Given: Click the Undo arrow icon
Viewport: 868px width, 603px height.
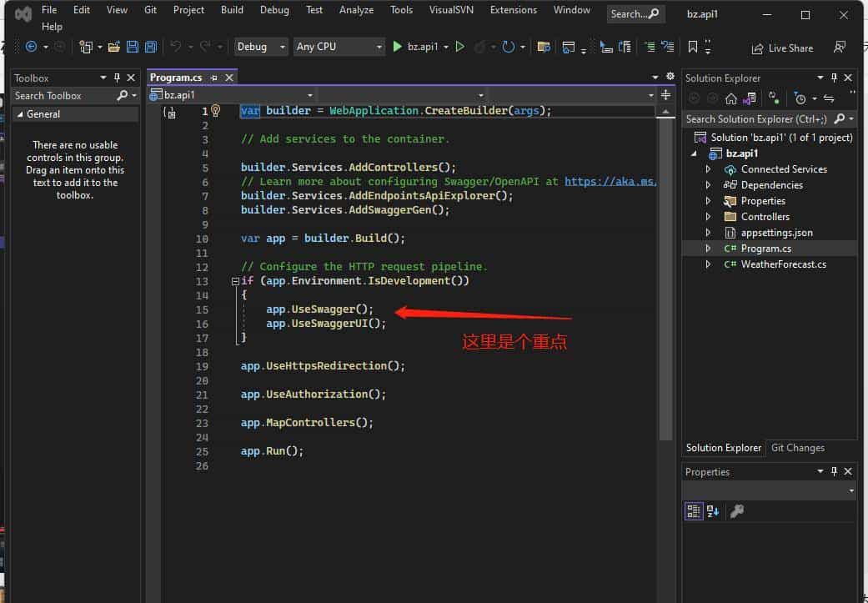Looking at the screenshot, I should pos(177,47).
